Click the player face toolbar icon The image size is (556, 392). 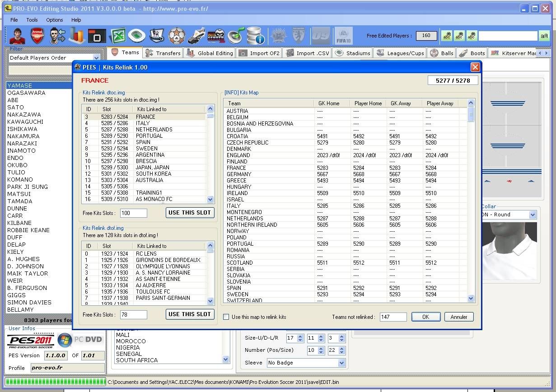(17, 35)
